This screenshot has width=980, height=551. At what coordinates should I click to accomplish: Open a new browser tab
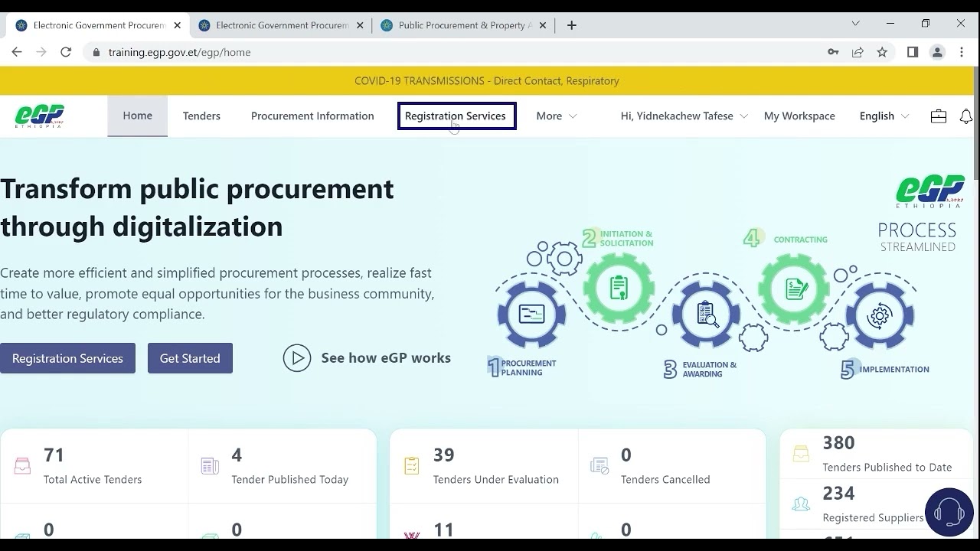571,25
